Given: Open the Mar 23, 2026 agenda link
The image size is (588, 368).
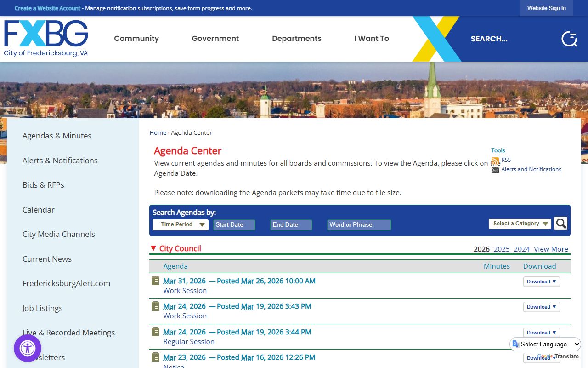Looking at the screenshot, I should [239, 357].
